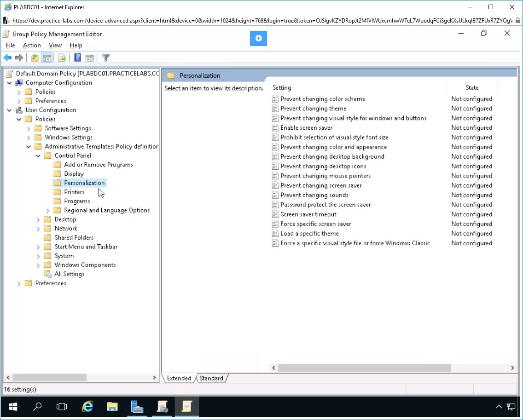Click the Group Policy Editor scroll taskbar icon
Image resolution: width=523 pixels, height=420 pixels.
(186, 407)
